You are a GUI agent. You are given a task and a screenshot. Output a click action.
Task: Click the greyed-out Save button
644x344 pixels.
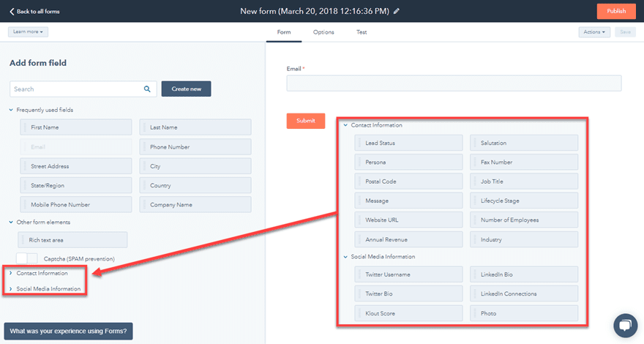coord(625,32)
